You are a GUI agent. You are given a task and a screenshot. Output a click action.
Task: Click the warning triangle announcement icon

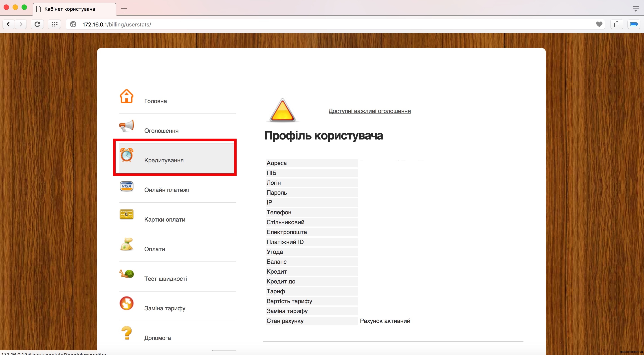click(x=282, y=110)
